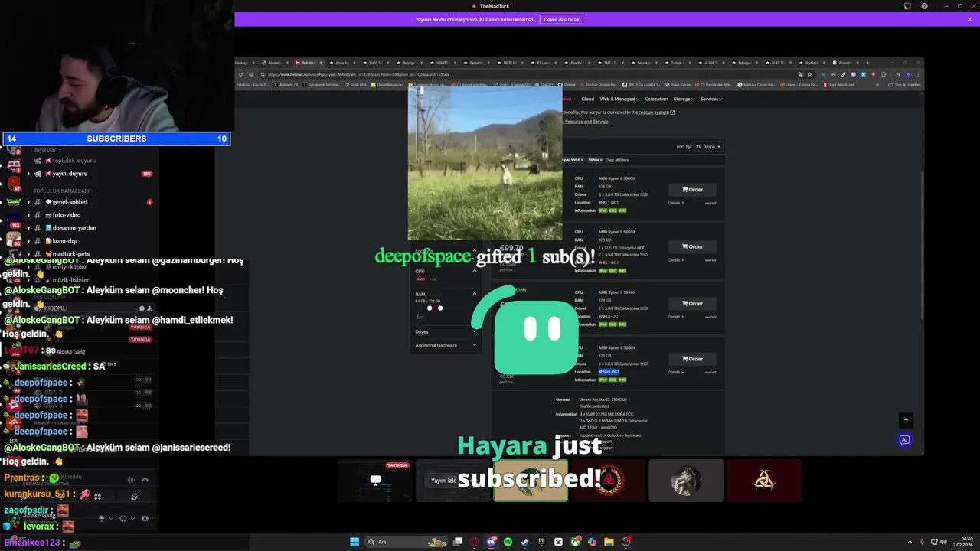
Task: Open Steam from the taskbar
Action: [x=524, y=542]
